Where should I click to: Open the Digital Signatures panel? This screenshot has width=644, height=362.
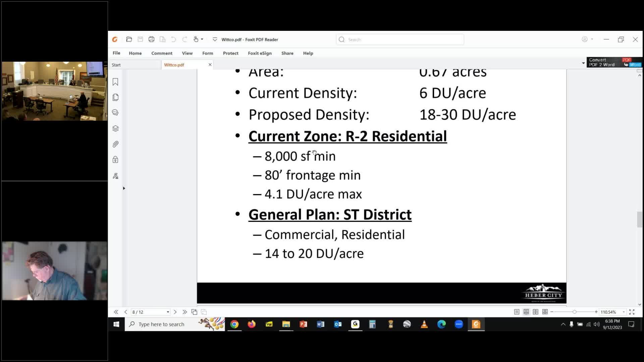tap(115, 176)
